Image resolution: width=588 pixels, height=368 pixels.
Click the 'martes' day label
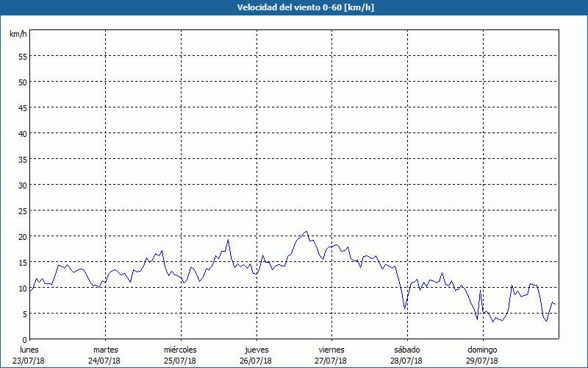pos(106,350)
